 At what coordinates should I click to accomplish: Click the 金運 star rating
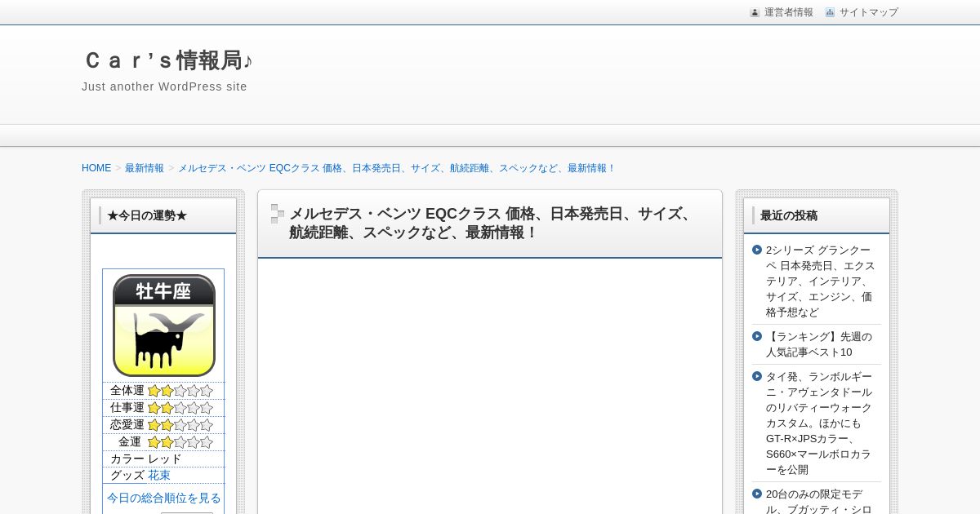pyautogui.click(x=180, y=442)
